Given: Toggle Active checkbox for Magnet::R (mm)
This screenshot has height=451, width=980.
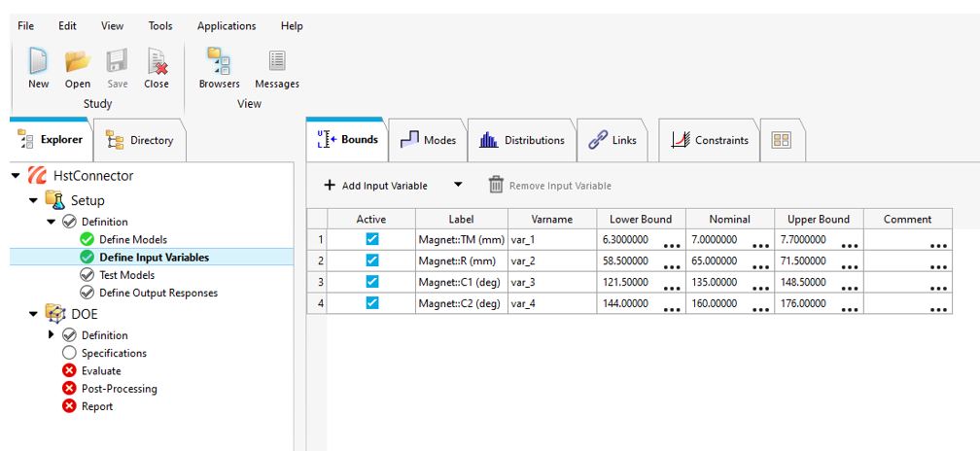Looking at the screenshot, I should click(x=371, y=260).
